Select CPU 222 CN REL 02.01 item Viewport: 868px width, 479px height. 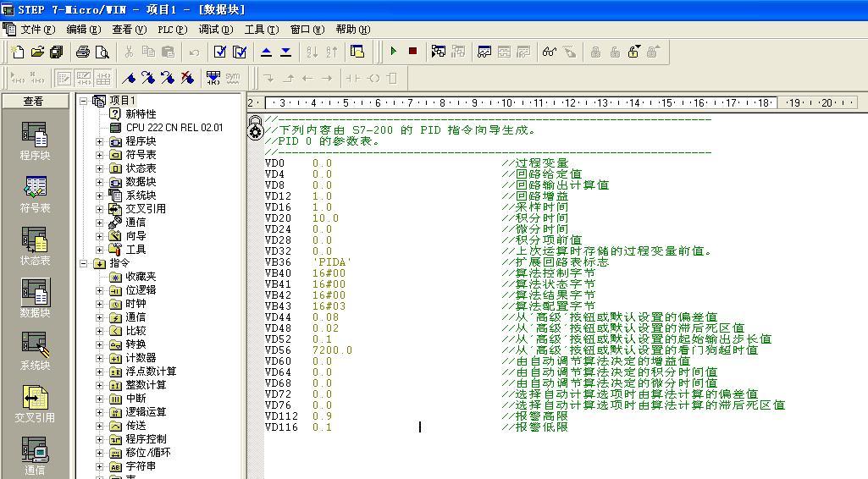coord(174,128)
